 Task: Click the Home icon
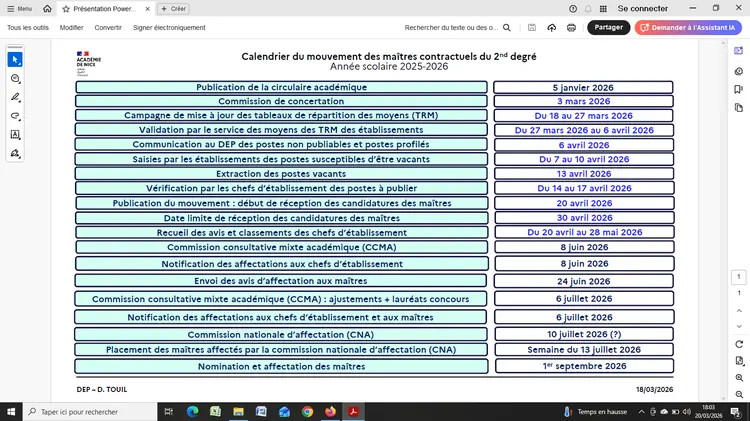[x=47, y=9]
